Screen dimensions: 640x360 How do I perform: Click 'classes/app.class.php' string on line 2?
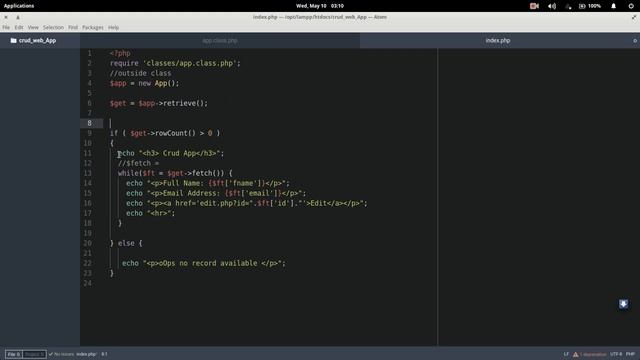[189, 63]
